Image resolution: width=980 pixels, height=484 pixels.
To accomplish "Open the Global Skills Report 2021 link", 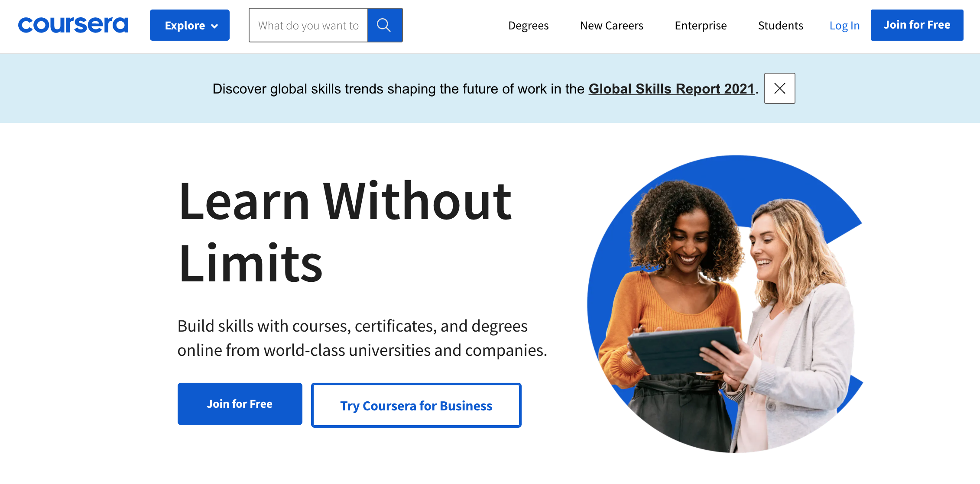I will coord(671,89).
